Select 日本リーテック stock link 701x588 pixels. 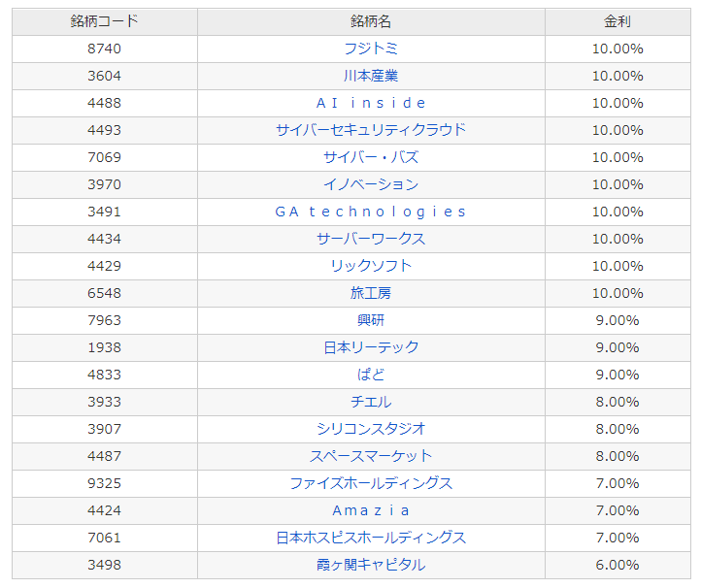pyautogui.click(x=371, y=347)
